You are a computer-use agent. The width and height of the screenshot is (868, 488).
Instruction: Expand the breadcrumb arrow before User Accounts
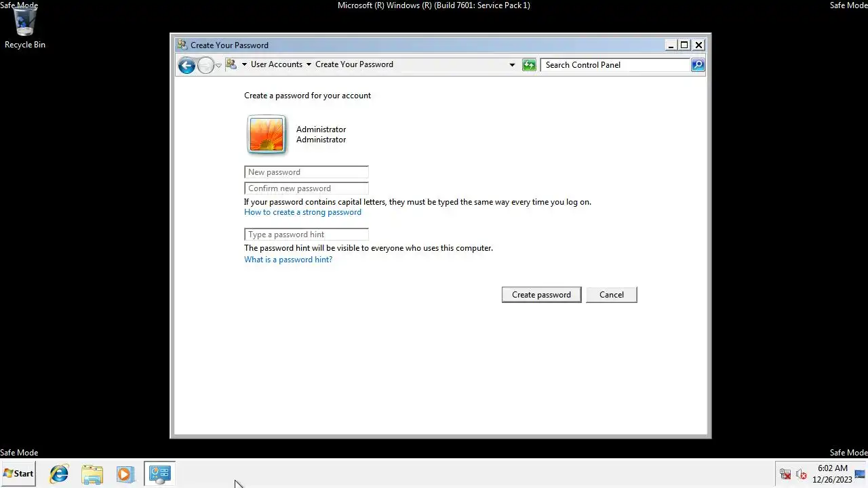244,64
